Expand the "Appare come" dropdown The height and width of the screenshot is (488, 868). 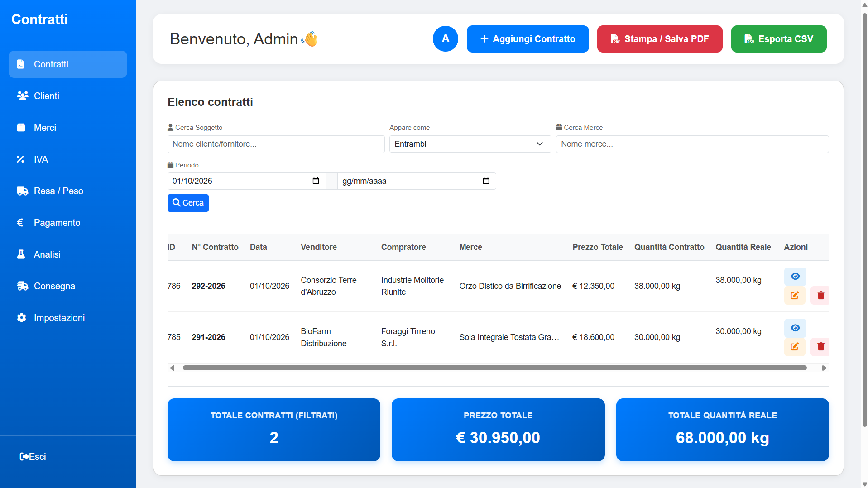[470, 144]
